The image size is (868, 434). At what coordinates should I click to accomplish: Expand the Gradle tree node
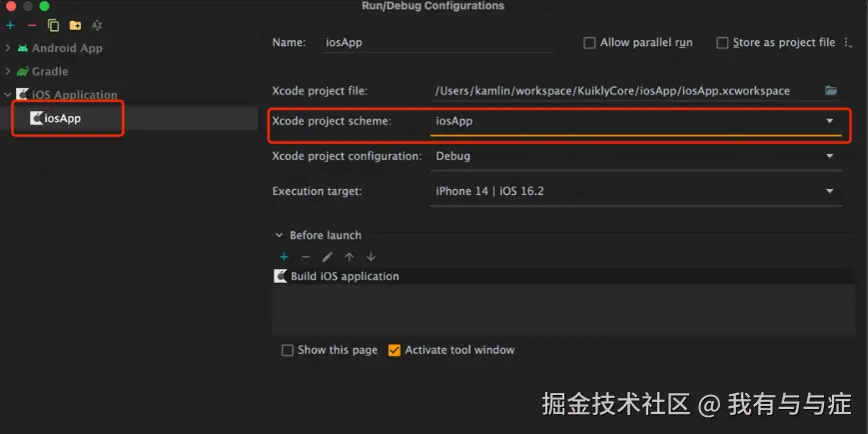tap(8, 72)
